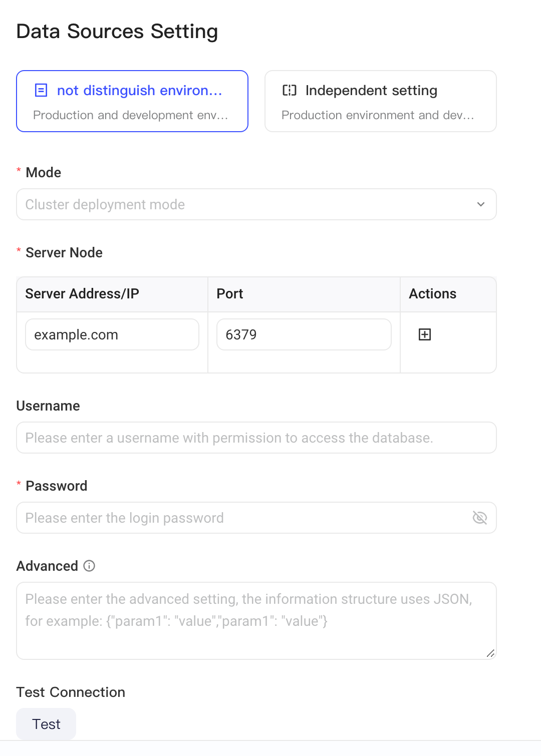Click into the Advanced JSON textarea
Screen dimensions: 541x756
coord(256,621)
